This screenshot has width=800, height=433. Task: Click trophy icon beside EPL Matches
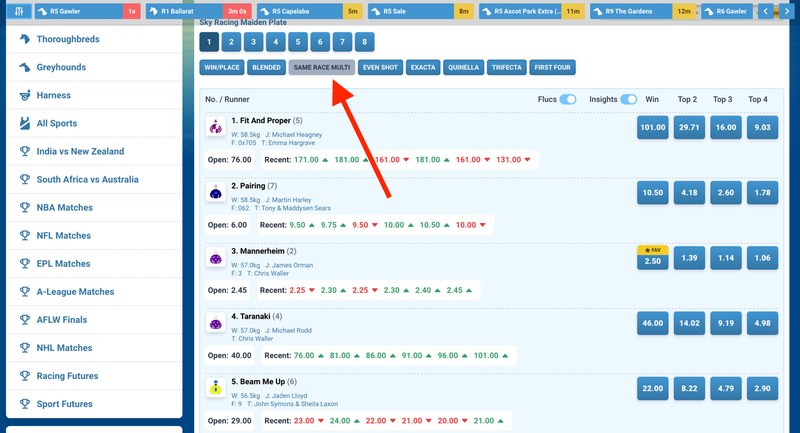24,263
